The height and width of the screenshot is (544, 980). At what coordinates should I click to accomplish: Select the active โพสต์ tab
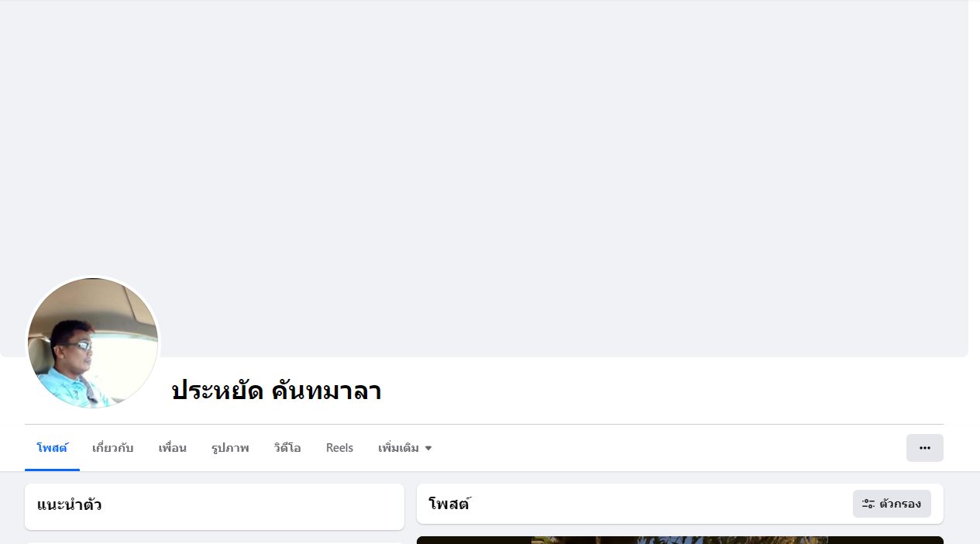click(x=52, y=448)
